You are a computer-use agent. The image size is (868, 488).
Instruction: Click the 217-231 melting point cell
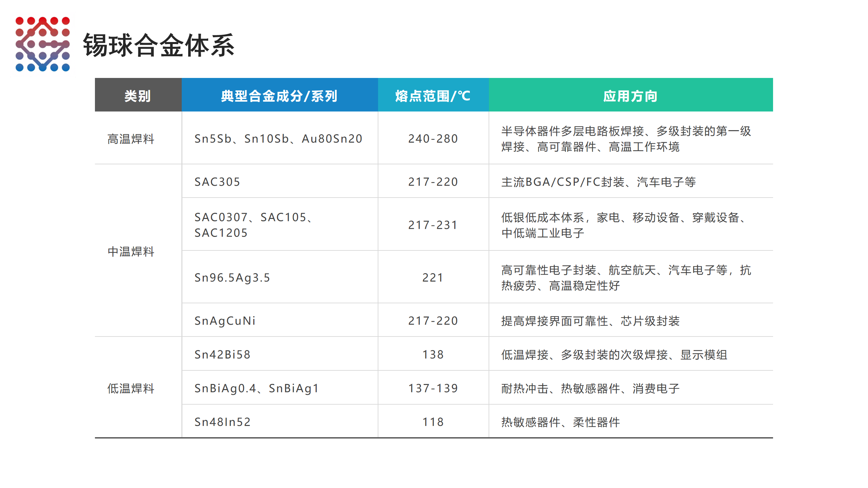pyautogui.click(x=433, y=225)
